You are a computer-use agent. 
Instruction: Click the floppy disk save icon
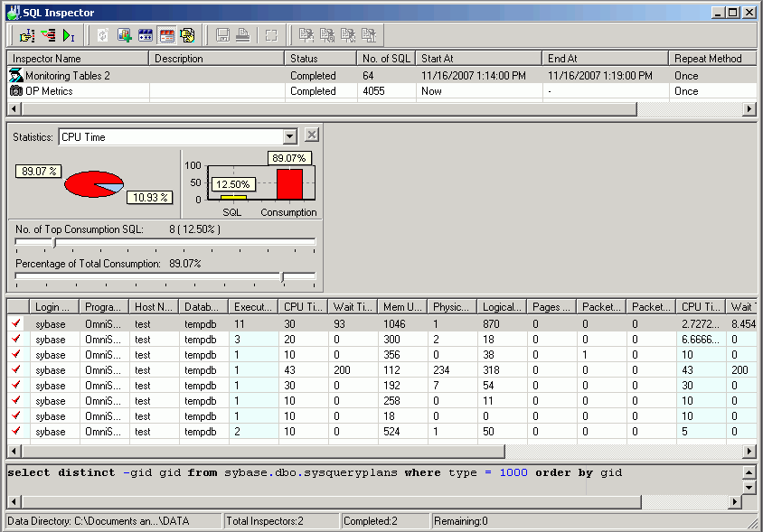222,35
